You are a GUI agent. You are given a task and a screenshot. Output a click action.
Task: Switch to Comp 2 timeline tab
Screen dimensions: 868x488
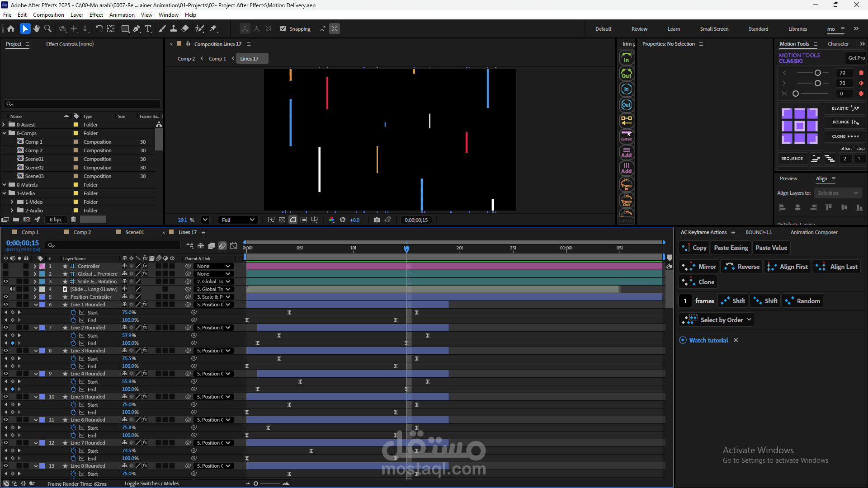click(82, 232)
